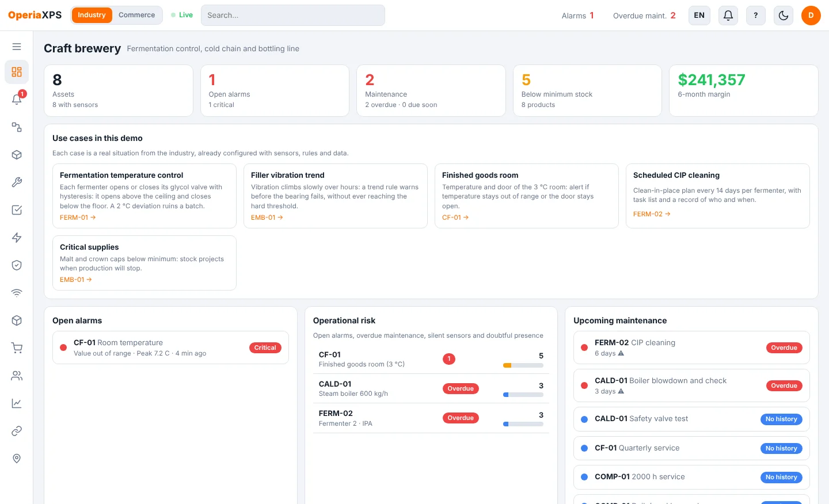Click the wifi sensors icon in sidebar

click(x=17, y=293)
